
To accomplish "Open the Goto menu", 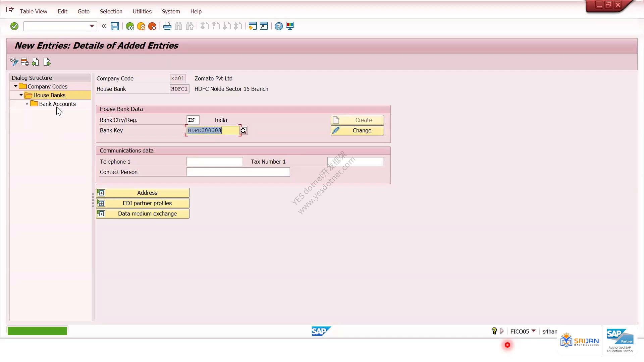I will pyautogui.click(x=84, y=11).
